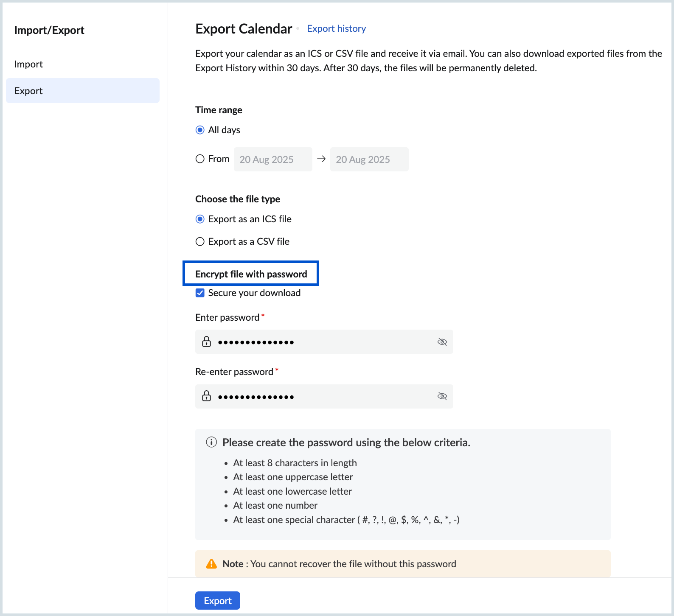
Task: Focus the Re-enter password input field
Action: (323, 396)
